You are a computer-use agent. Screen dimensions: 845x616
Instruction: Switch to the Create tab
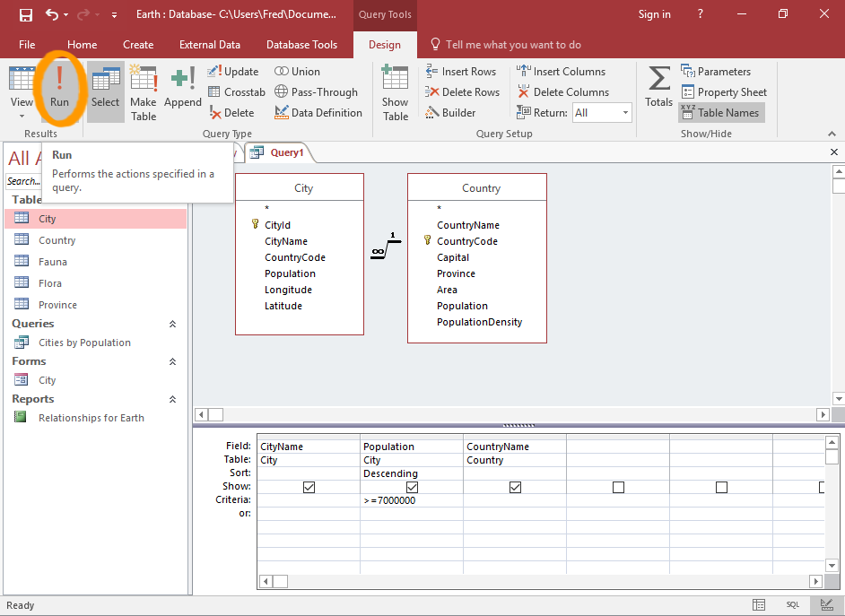tap(138, 45)
